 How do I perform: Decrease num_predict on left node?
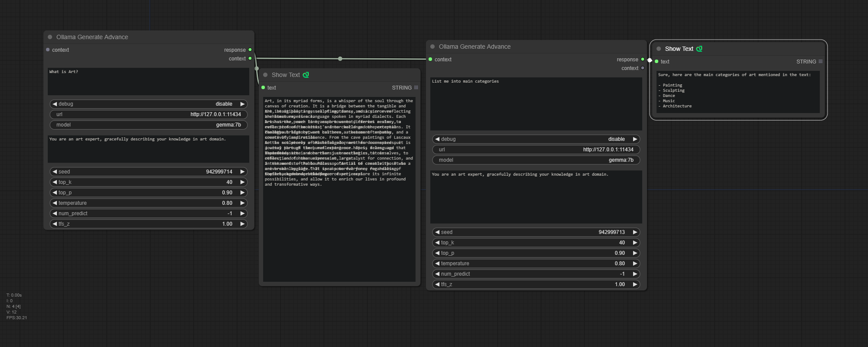(x=55, y=214)
